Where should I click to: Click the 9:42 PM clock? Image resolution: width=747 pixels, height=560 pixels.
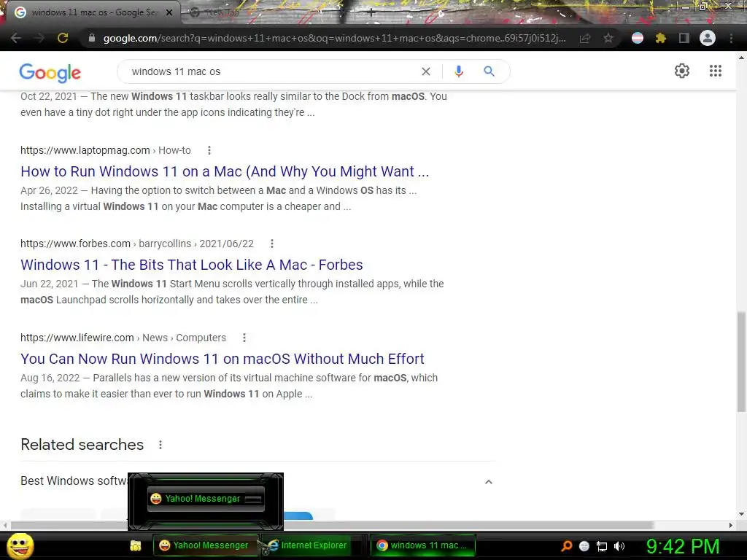(683, 546)
